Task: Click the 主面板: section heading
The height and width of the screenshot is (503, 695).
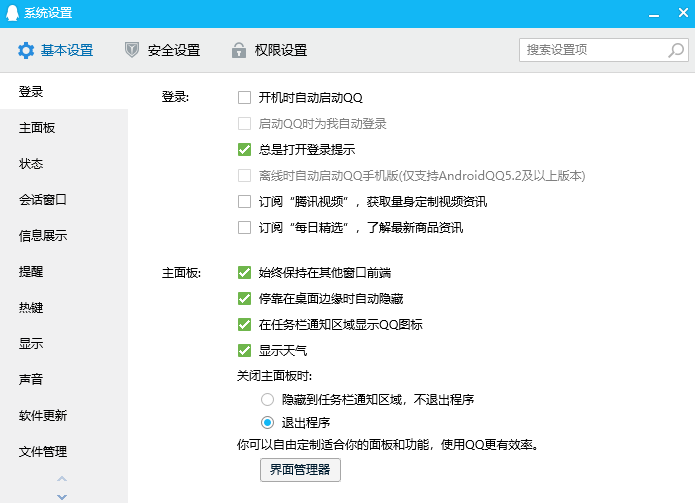Action: [x=181, y=273]
